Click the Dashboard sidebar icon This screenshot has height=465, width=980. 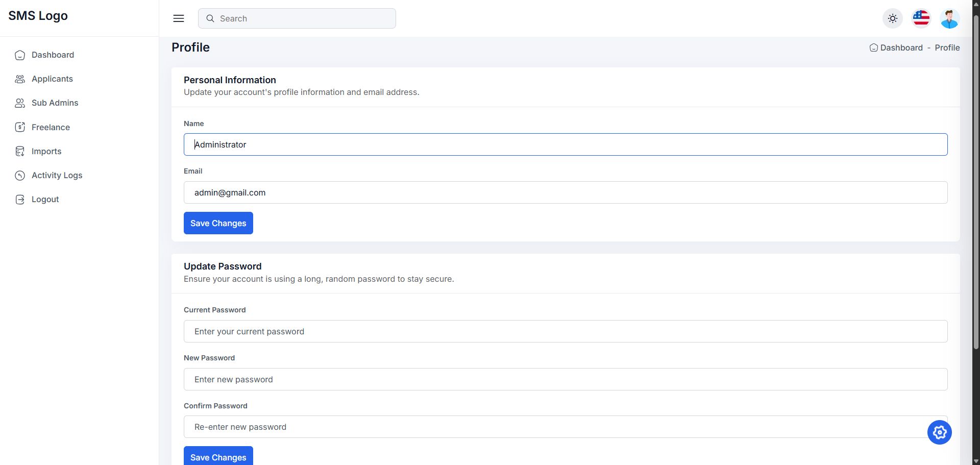click(20, 55)
